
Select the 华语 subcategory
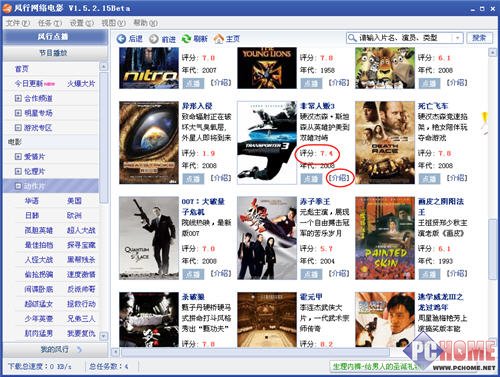point(32,201)
